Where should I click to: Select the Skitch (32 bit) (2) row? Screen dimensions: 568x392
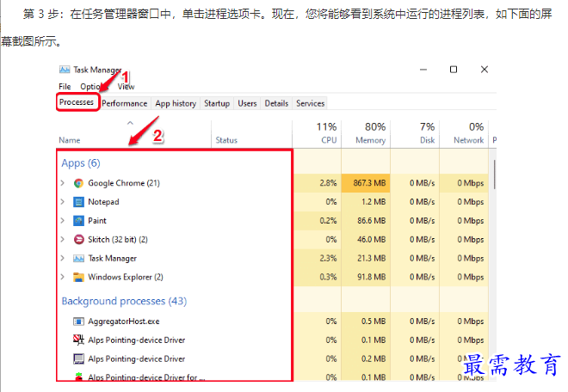coord(273,240)
